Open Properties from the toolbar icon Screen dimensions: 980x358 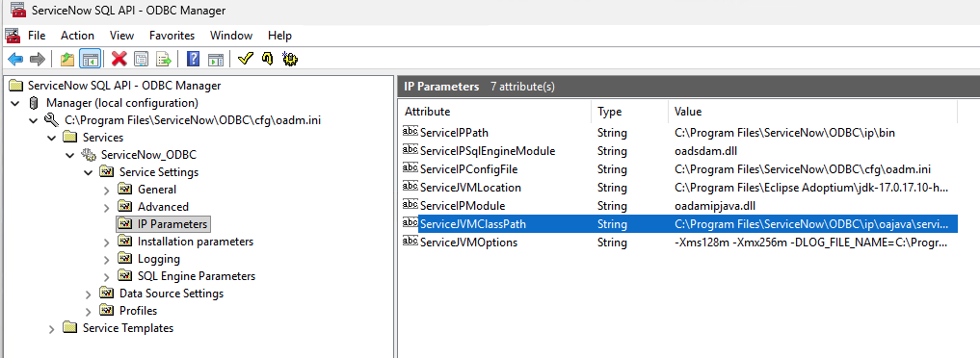click(x=142, y=60)
